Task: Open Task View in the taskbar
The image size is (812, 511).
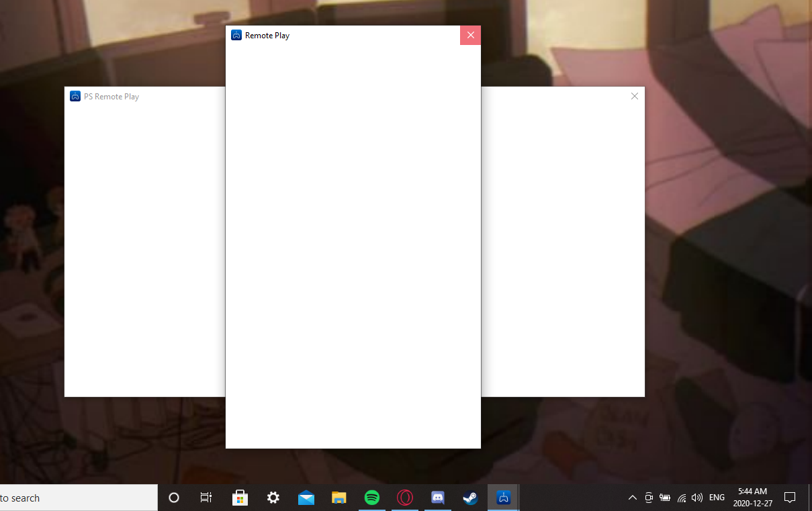Action: (x=206, y=498)
